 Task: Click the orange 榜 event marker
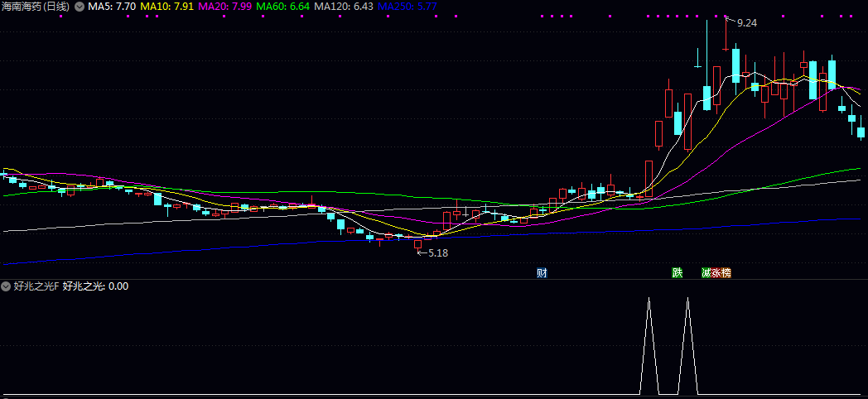726,272
